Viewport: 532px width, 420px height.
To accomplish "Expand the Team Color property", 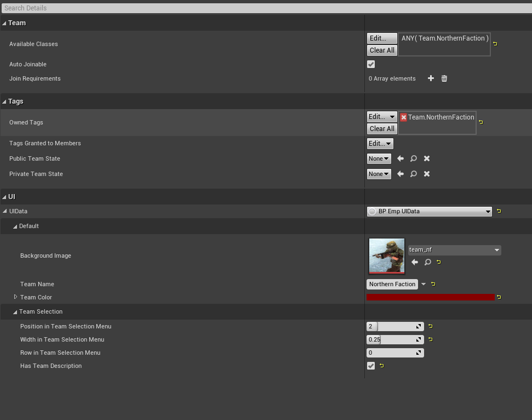I will click(x=15, y=297).
